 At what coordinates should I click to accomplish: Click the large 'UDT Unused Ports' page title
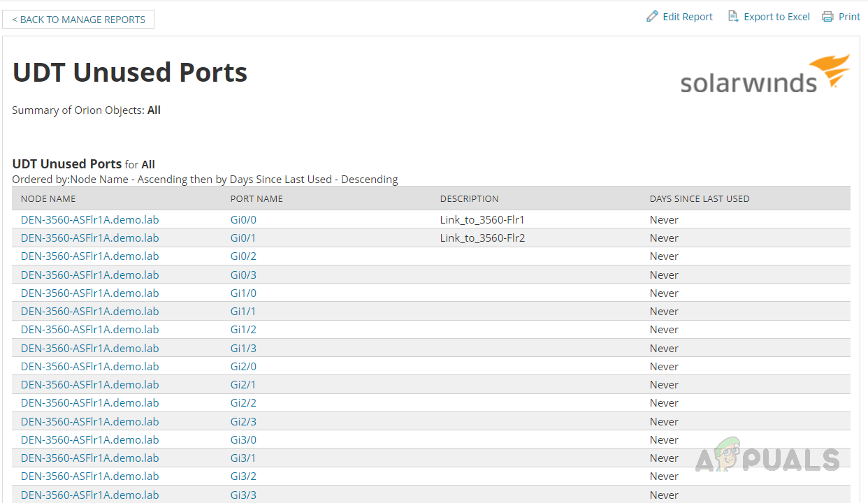[130, 73]
